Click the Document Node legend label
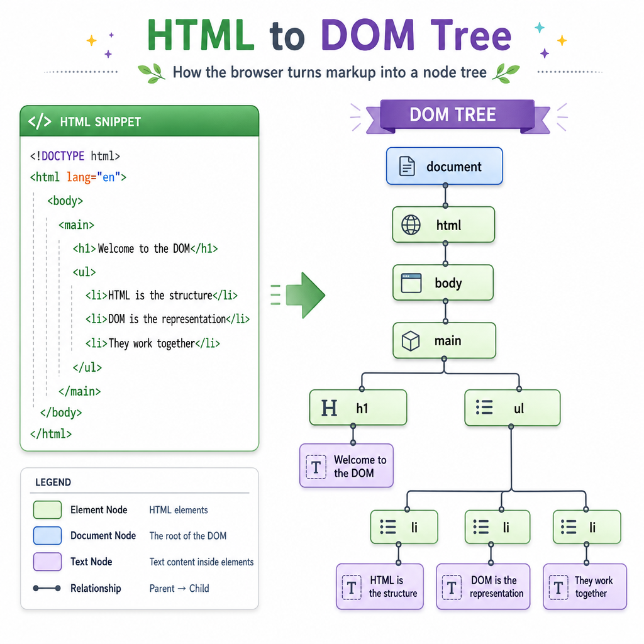The height and width of the screenshot is (644, 644). tap(103, 536)
